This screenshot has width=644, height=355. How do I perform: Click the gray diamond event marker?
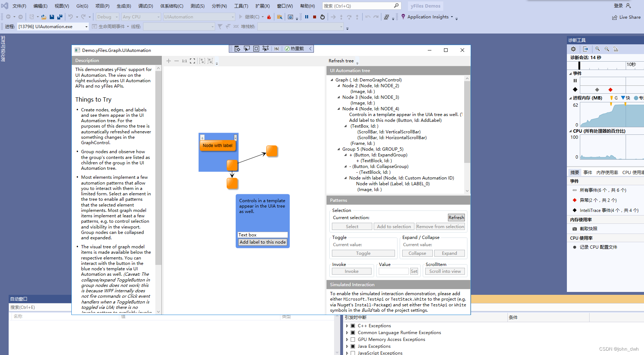(x=597, y=90)
